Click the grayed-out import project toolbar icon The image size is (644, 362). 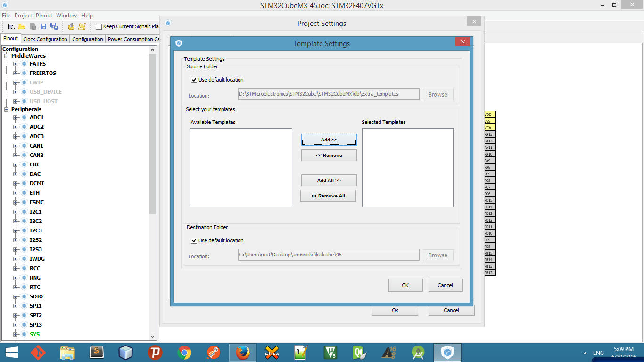tap(33, 26)
